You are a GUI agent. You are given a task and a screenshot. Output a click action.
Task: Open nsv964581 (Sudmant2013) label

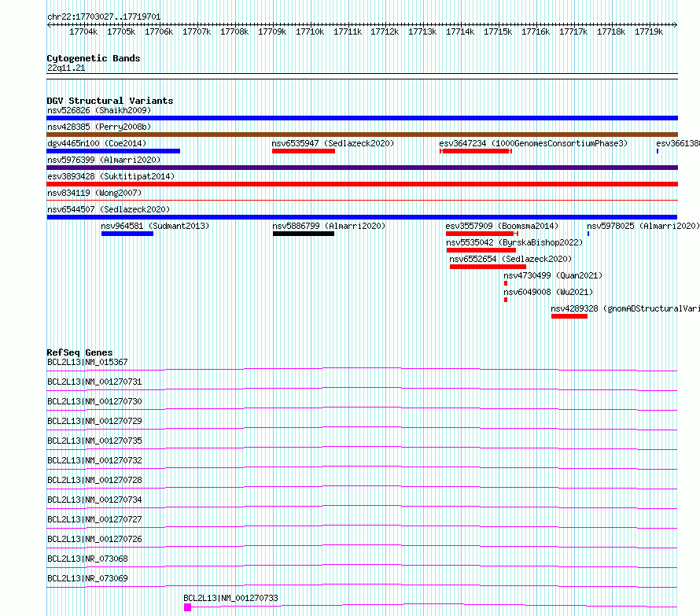(155, 226)
